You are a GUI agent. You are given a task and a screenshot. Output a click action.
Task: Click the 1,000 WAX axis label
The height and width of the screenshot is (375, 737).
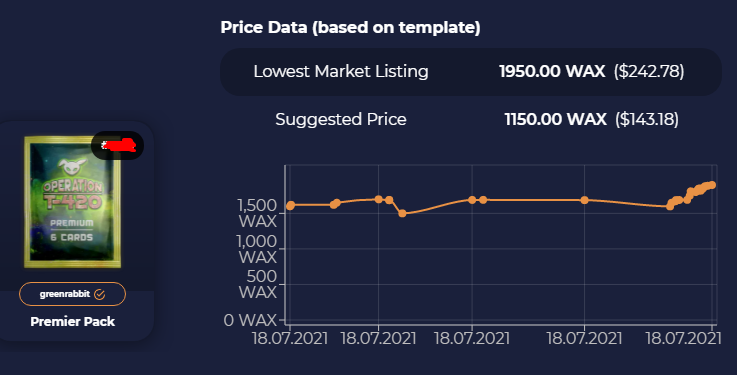tap(257, 249)
